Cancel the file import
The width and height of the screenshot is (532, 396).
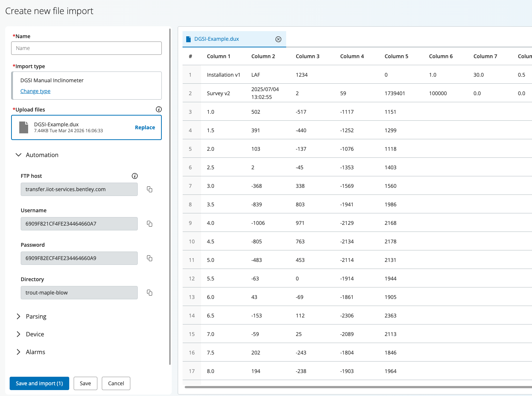point(116,383)
